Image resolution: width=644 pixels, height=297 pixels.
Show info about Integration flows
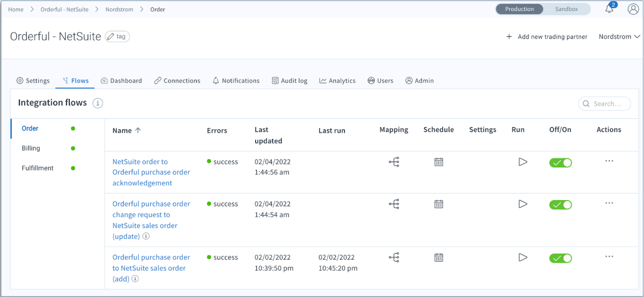[x=98, y=103]
